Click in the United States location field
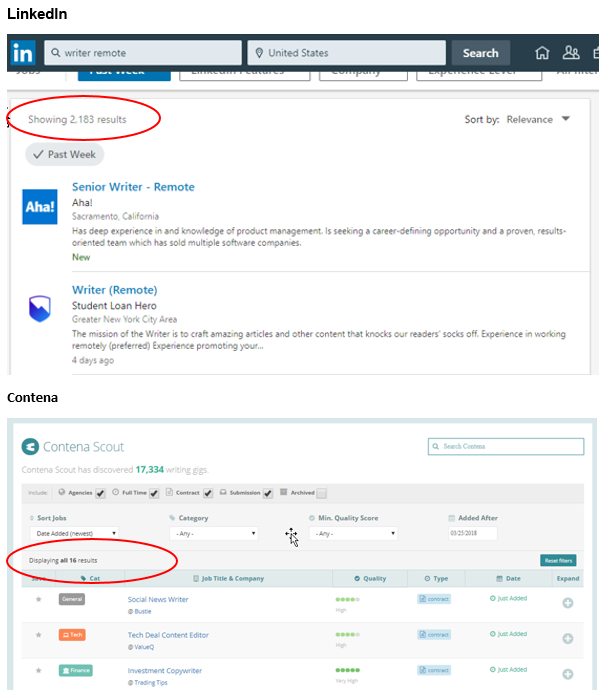 click(346, 53)
